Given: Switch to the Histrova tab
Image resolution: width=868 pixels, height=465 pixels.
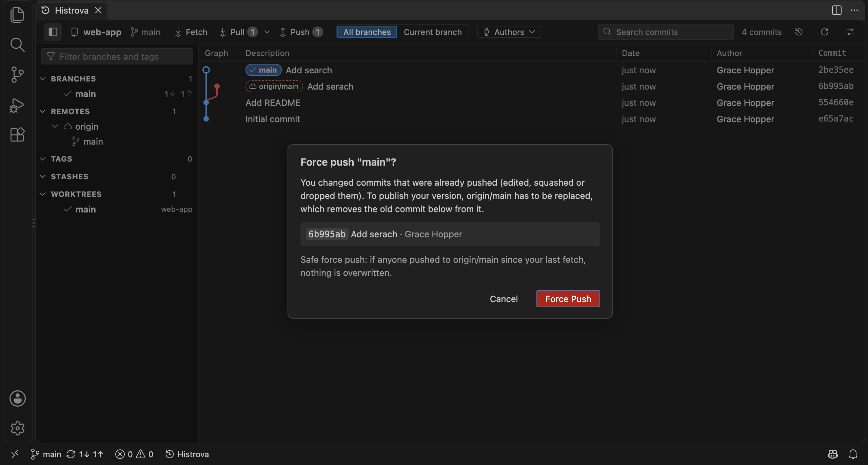Looking at the screenshot, I should (72, 11).
